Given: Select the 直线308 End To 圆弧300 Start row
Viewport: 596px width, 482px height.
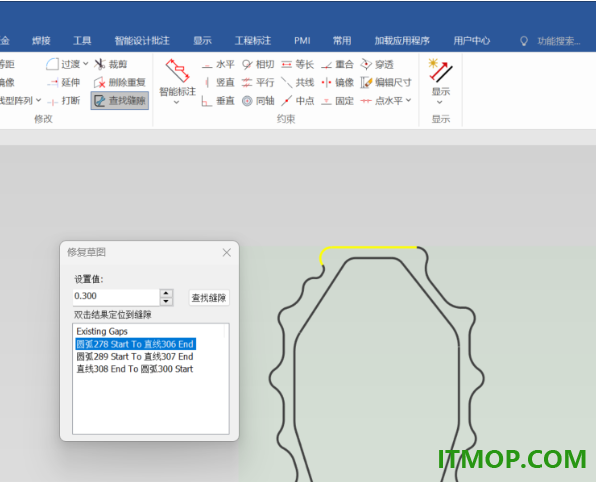Looking at the screenshot, I should pyautogui.click(x=135, y=369).
